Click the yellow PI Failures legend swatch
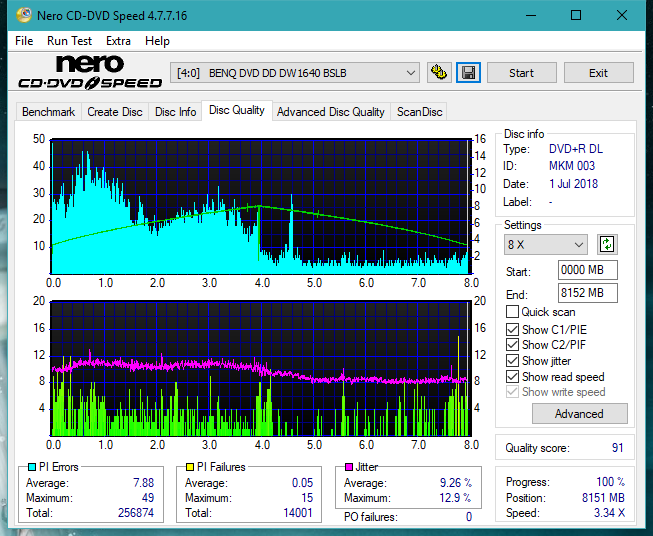Viewport: 653px width, 536px height. pos(190,467)
